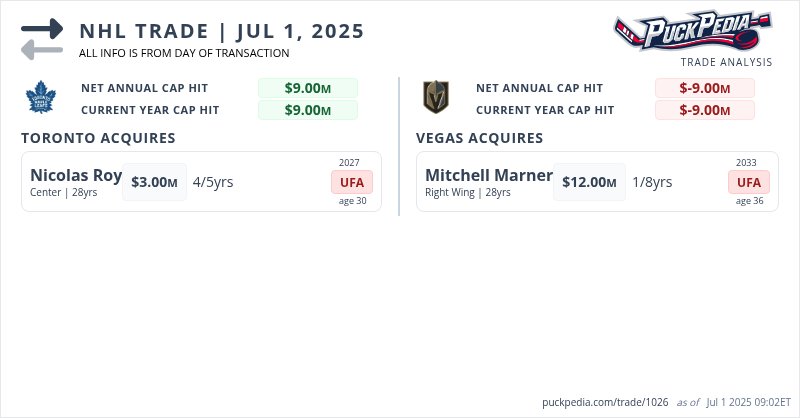The image size is (800, 418).
Task: Open Nicolas Roy player name
Action: click(x=76, y=176)
